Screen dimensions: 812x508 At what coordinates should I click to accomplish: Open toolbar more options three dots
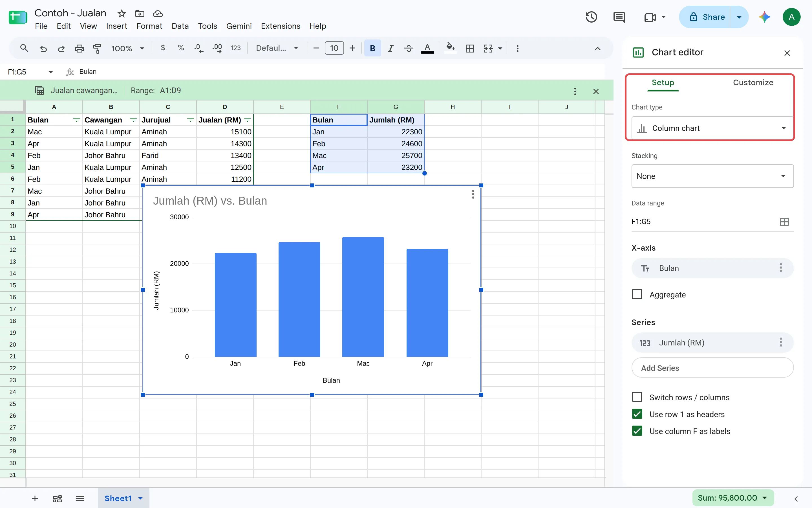coord(517,48)
